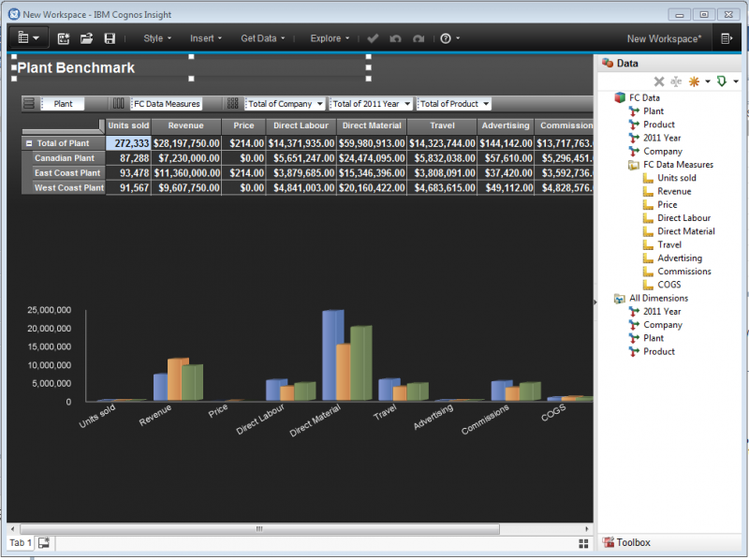Screen dimensions: 749x560
Task: Click the Commit checkmark icon
Action: point(374,37)
